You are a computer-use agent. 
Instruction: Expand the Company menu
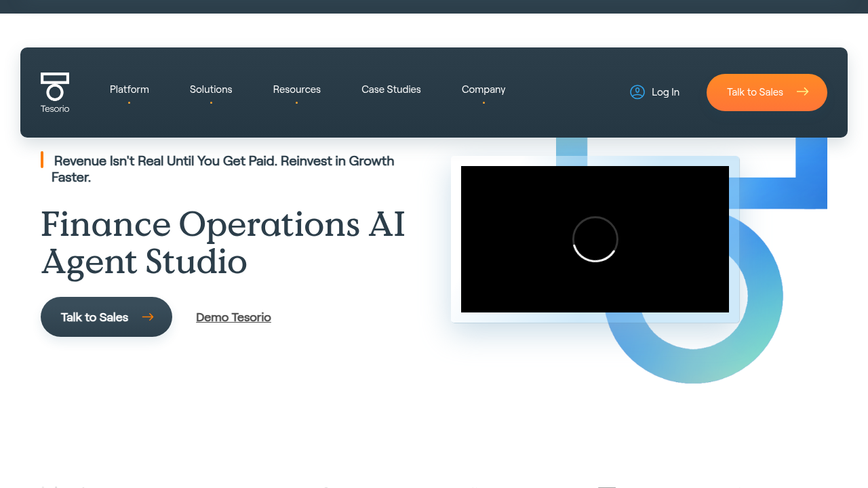484,89
